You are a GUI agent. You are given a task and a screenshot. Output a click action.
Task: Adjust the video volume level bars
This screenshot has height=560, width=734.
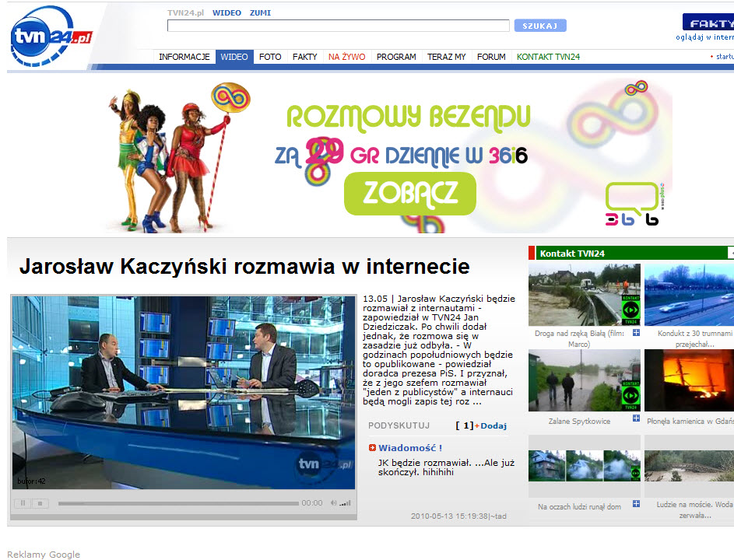[345, 503]
